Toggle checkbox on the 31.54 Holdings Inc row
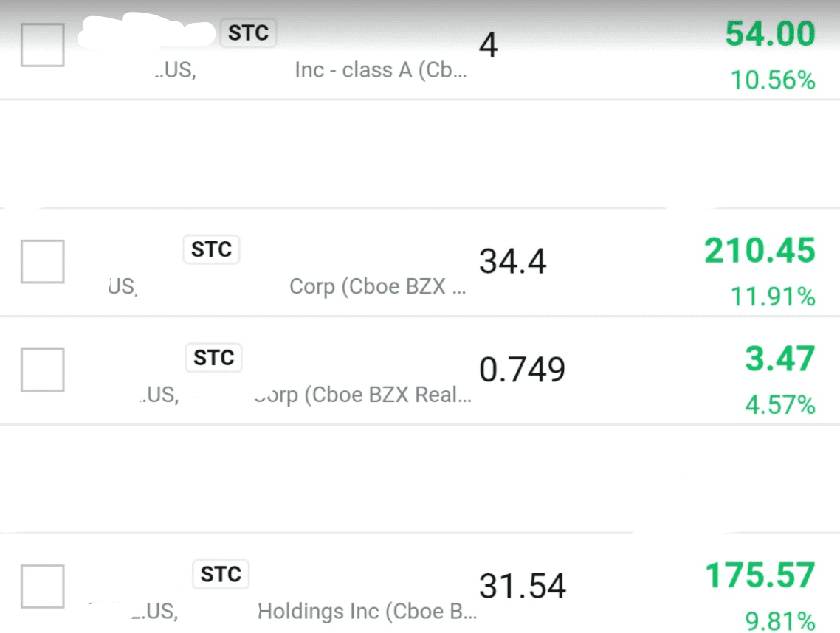The height and width of the screenshot is (633, 840). [x=42, y=587]
